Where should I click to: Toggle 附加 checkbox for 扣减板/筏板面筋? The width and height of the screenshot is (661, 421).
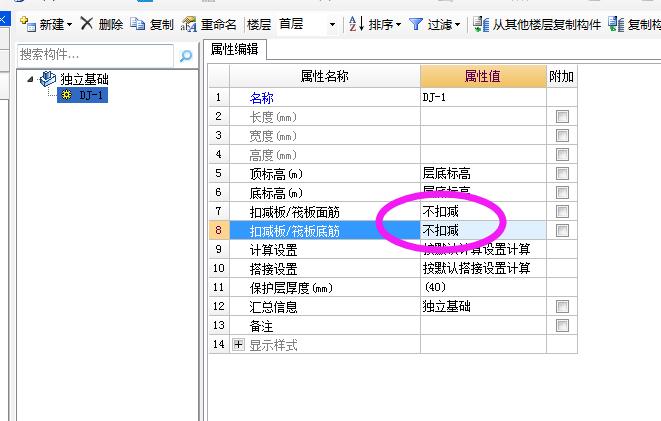pyautogui.click(x=562, y=211)
